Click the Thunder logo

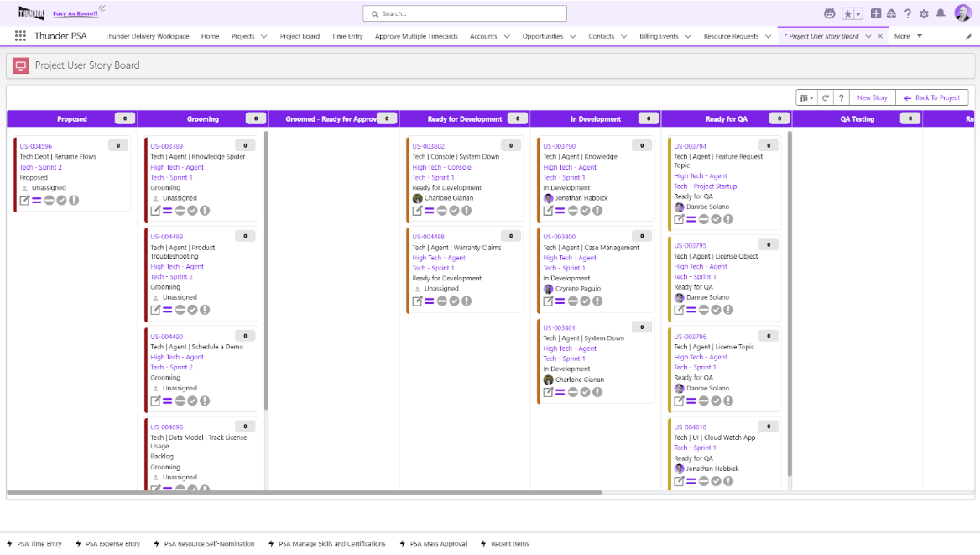click(31, 13)
